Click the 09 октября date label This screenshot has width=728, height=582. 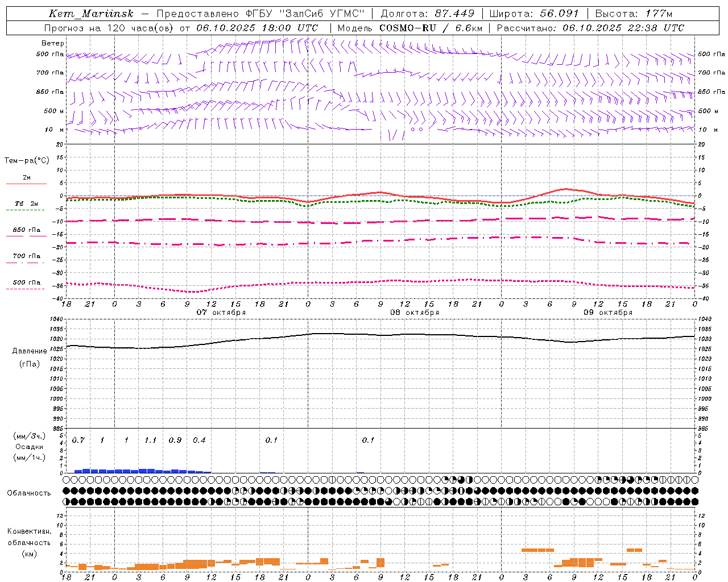click(x=608, y=313)
